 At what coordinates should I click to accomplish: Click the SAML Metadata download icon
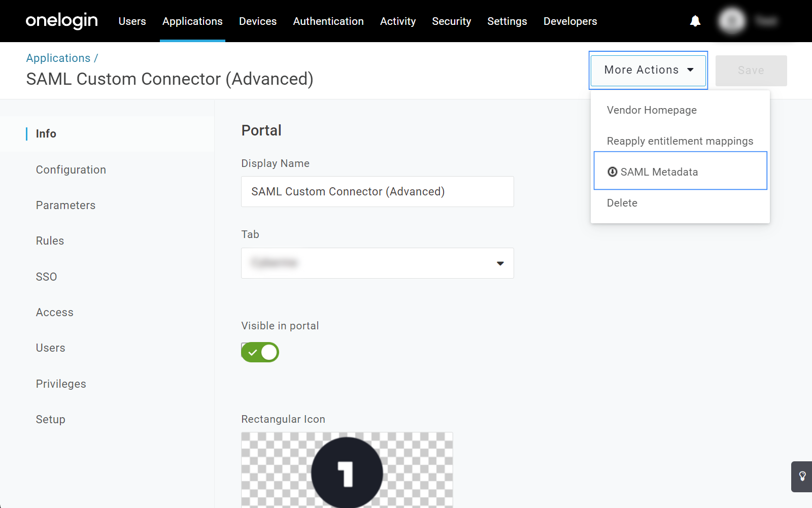[x=612, y=172]
